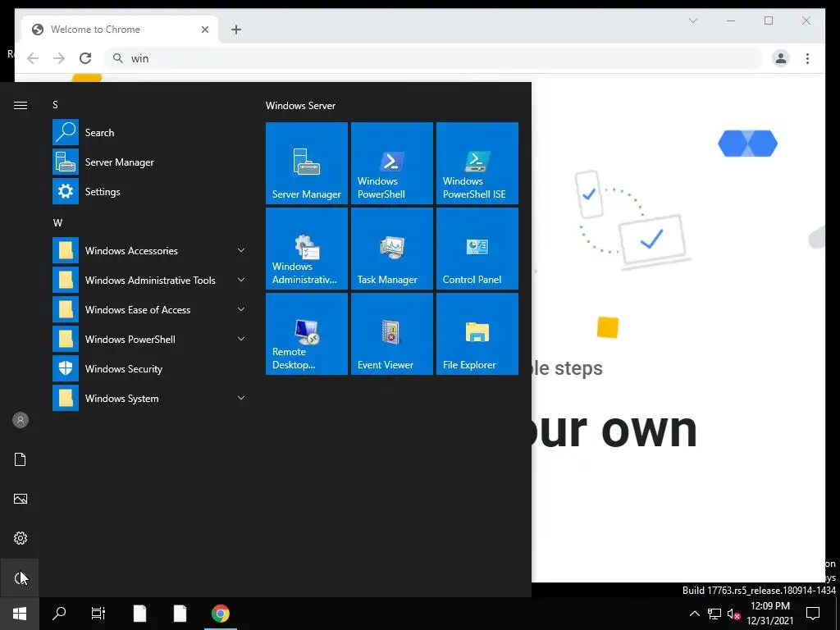Close the Welcome to Chrome tab

[x=204, y=30]
